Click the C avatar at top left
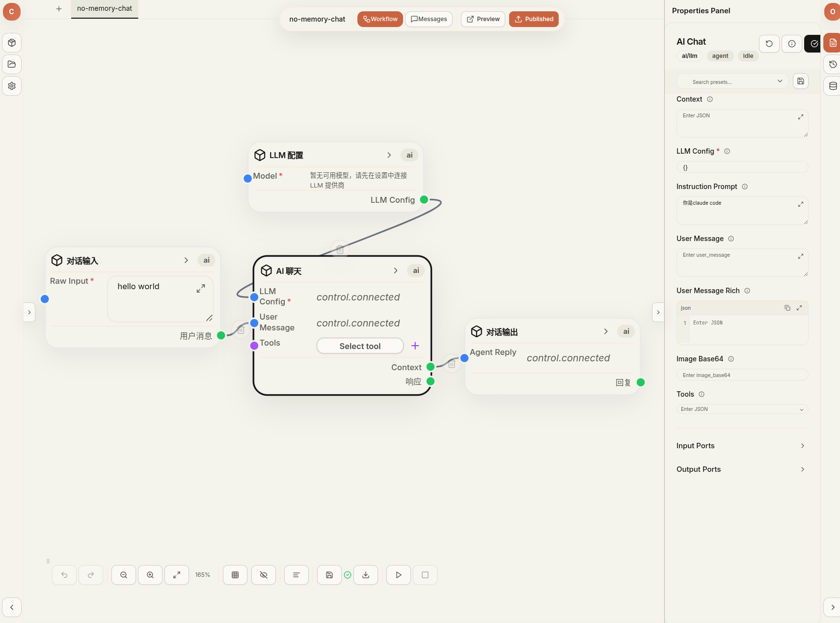The width and height of the screenshot is (840, 623). pyautogui.click(x=12, y=12)
